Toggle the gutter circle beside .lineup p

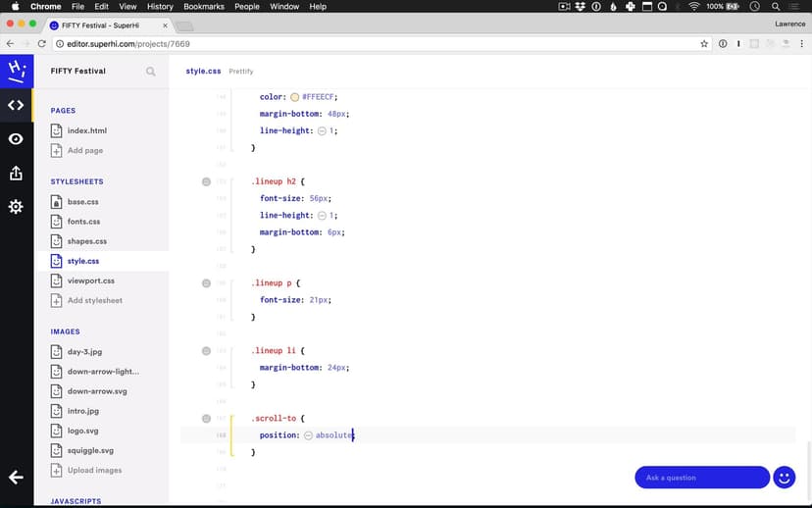coord(206,282)
